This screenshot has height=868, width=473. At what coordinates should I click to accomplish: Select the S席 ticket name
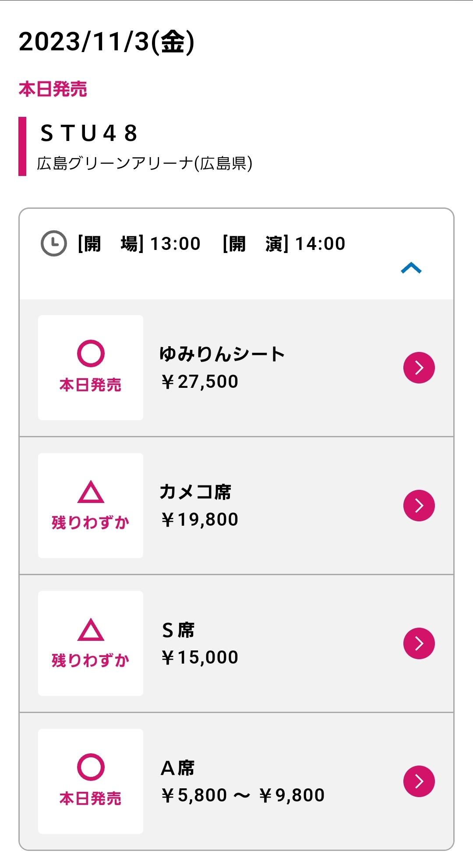pyautogui.click(x=178, y=630)
